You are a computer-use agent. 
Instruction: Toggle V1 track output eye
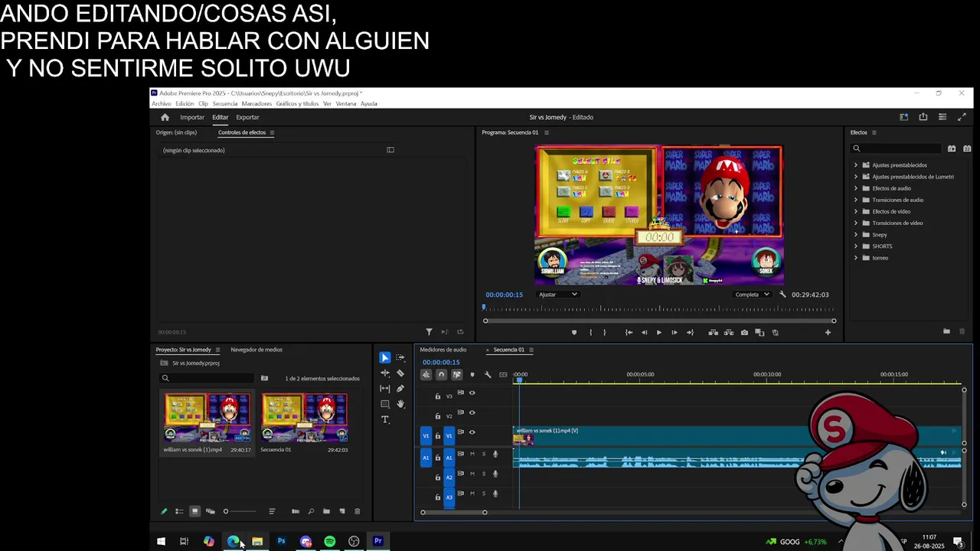point(472,432)
